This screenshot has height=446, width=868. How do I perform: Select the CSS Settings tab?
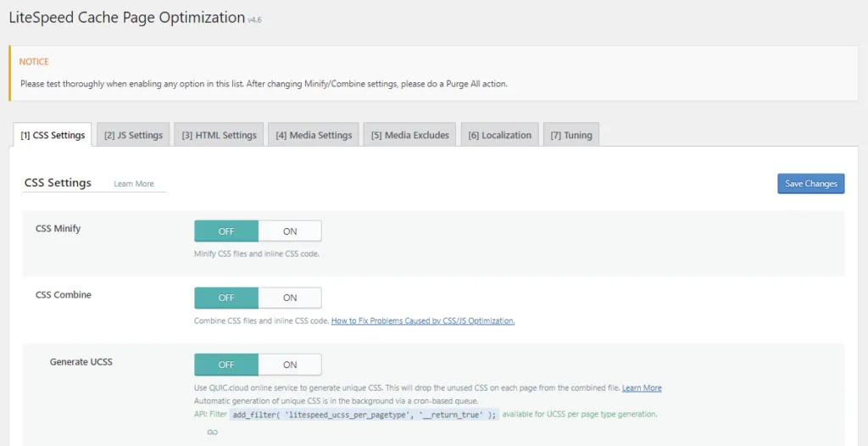coord(53,135)
